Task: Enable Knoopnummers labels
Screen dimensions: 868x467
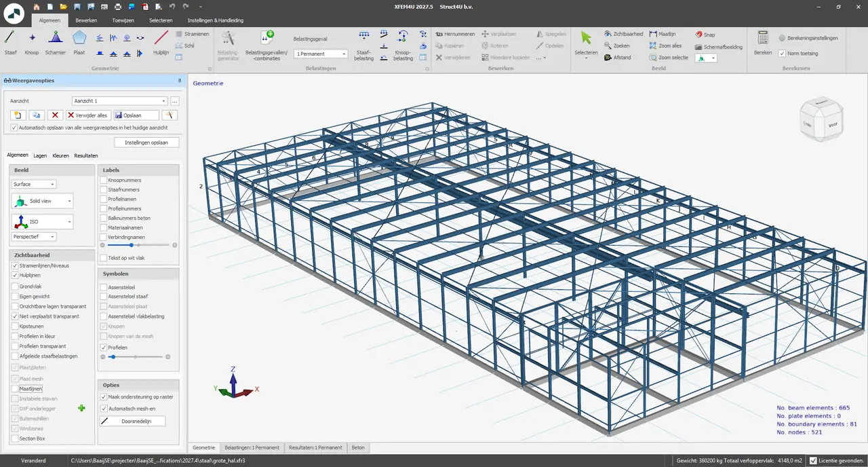Action: (x=104, y=180)
